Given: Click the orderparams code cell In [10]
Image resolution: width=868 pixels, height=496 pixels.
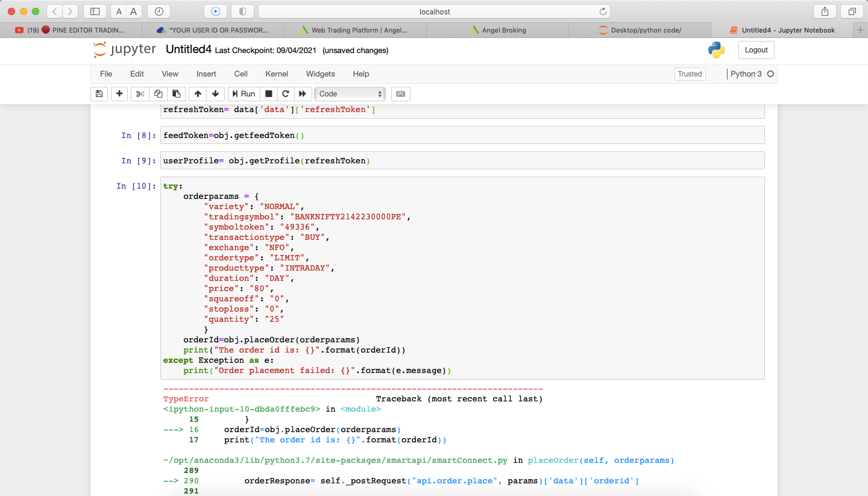Looking at the screenshot, I should [x=462, y=278].
